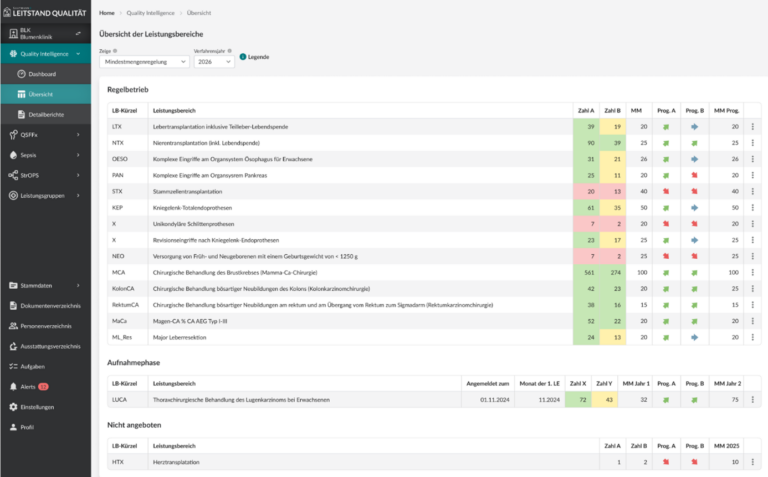Click 'Major Leberresektion' row text
Screen dimensions: 768x477
(179, 337)
